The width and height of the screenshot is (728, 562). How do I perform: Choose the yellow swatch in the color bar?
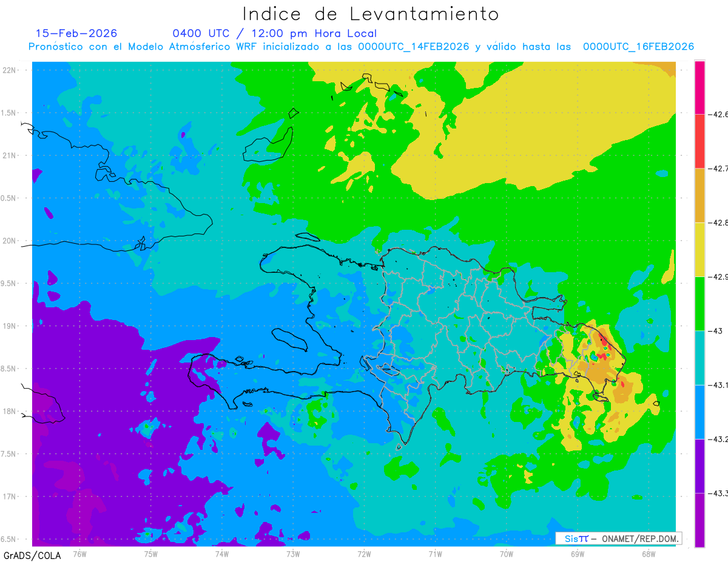click(699, 249)
